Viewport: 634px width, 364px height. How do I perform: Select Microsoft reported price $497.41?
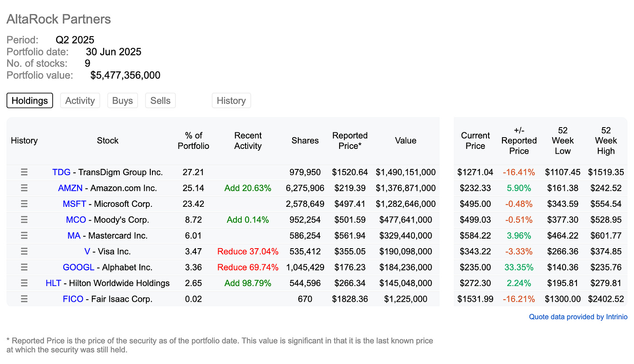(350, 204)
